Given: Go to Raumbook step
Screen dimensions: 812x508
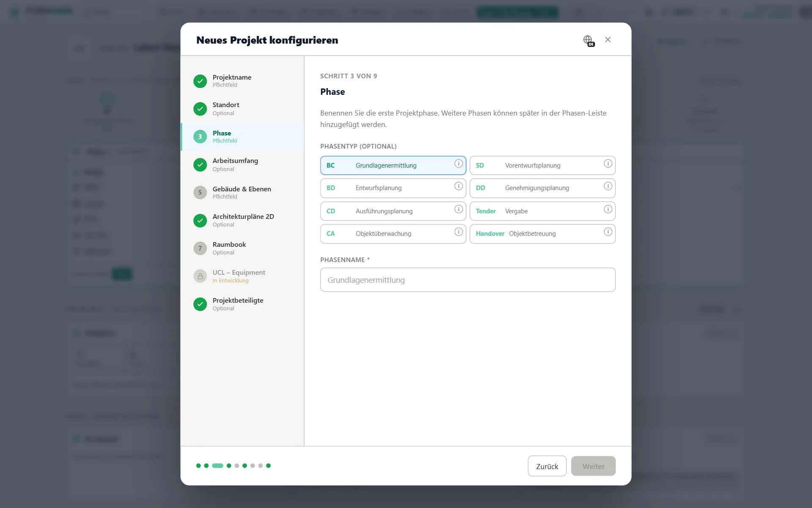Looking at the screenshot, I should point(242,248).
